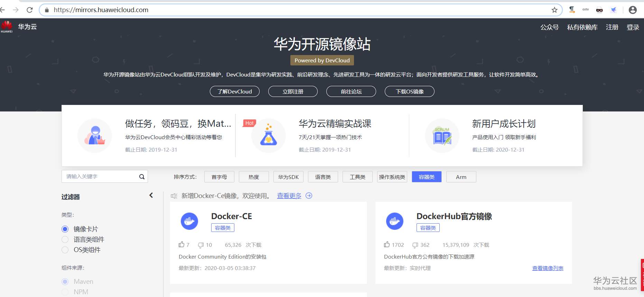Open the paragraph-arrow extension icon

[x=572, y=10]
